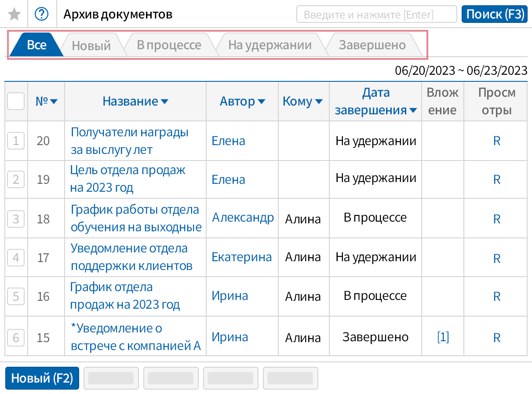This screenshot has width=532, height=394.
Task: Click the search input field
Action: (x=376, y=14)
